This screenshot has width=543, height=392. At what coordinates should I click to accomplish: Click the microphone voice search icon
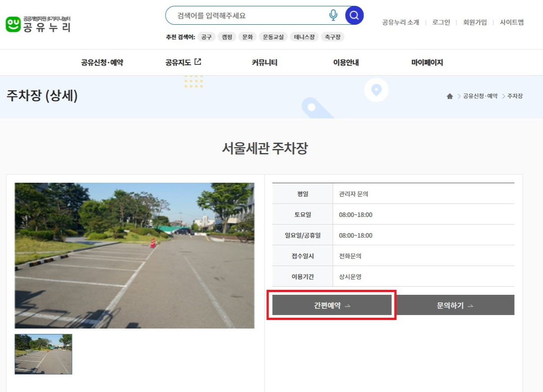point(333,15)
